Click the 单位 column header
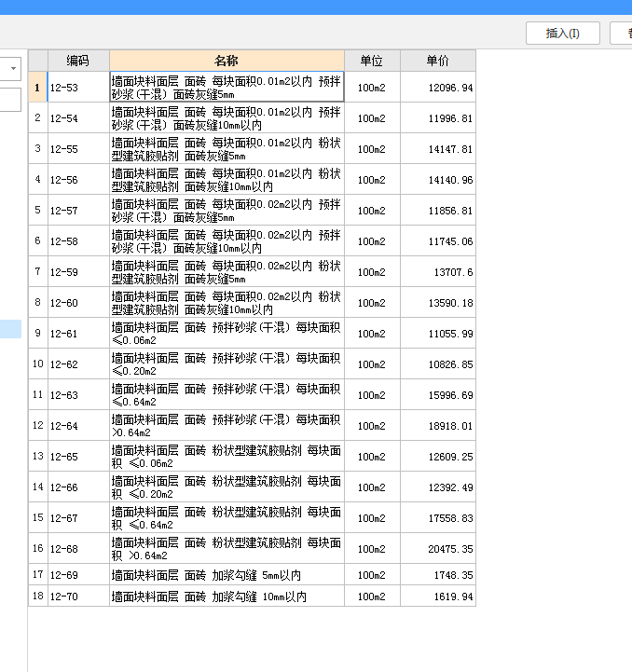This screenshot has width=632, height=672. pos(372,61)
